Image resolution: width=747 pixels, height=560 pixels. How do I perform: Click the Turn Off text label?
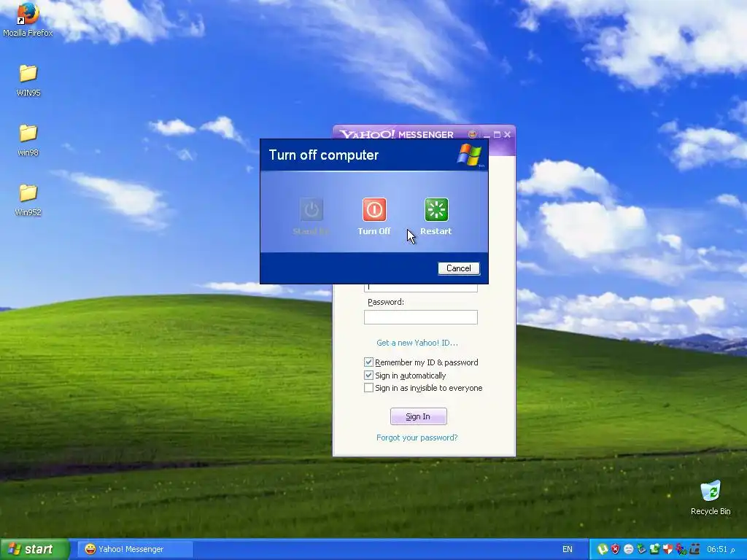coord(374,231)
